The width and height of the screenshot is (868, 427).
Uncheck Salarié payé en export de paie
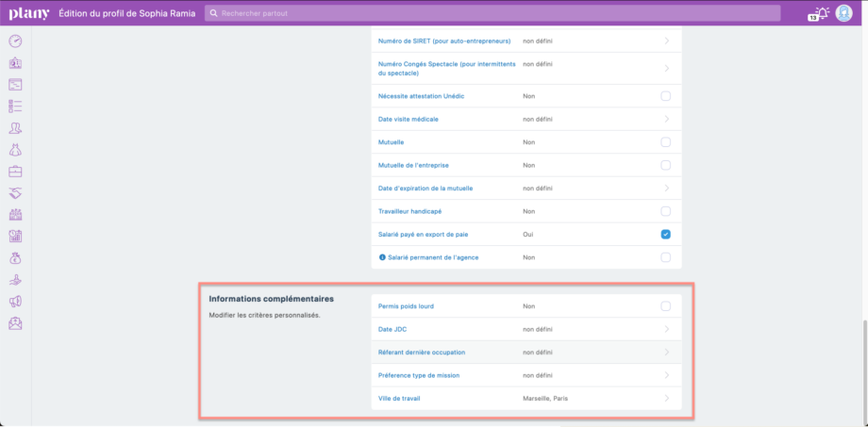click(x=665, y=234)
